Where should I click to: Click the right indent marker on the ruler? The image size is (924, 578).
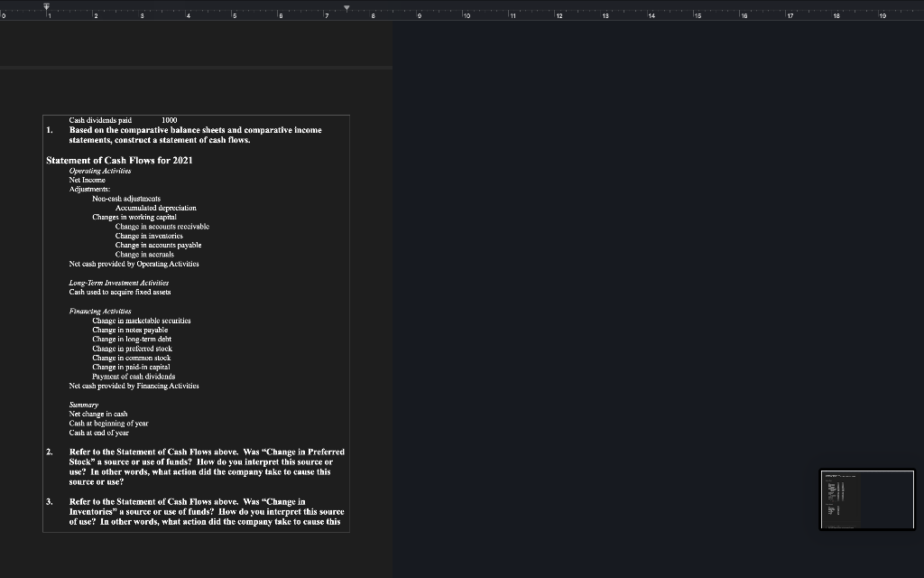346,8
